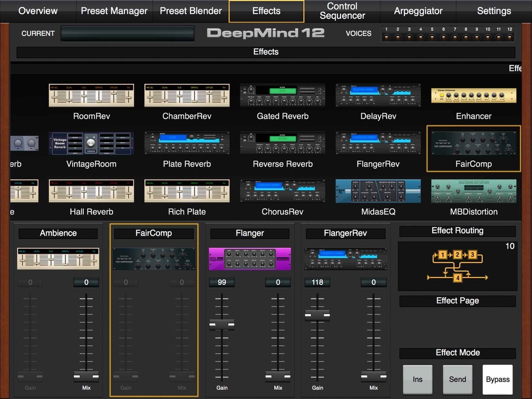Choose the ChorusRev effect unit

[282, 191]
